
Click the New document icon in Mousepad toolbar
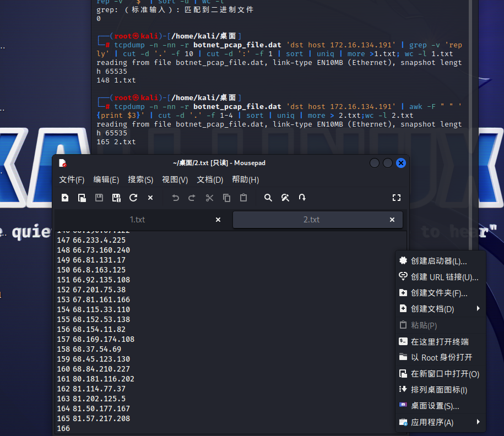pos(65,198)
